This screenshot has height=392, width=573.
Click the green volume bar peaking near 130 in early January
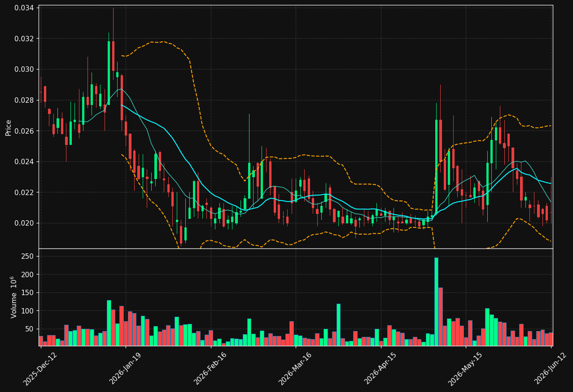pos(109,323)
